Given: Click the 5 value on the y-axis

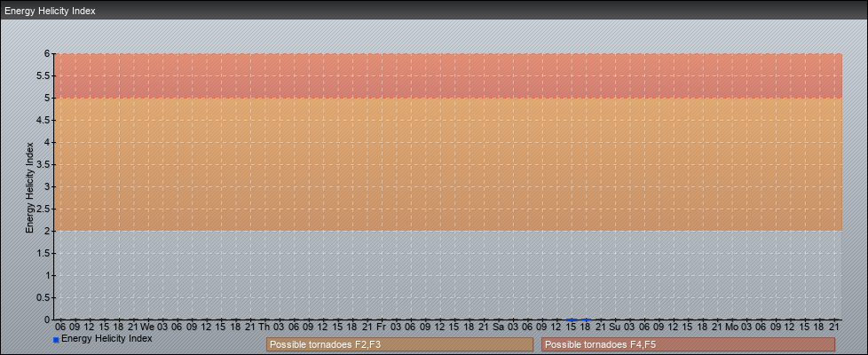Looking at the screenshot, I should [46, 98].
